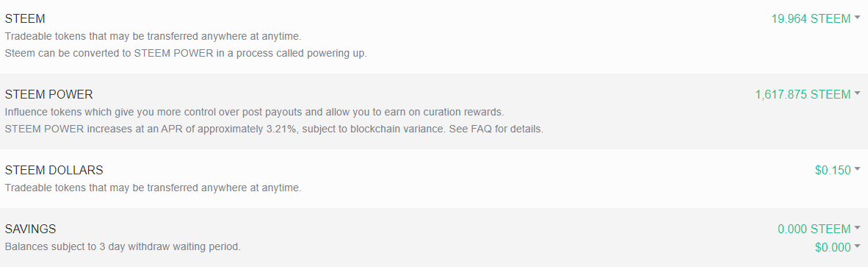Click Steem Dollars tradeable tokens description
Viewport: 868px width, 267px height.
point(153,188)
